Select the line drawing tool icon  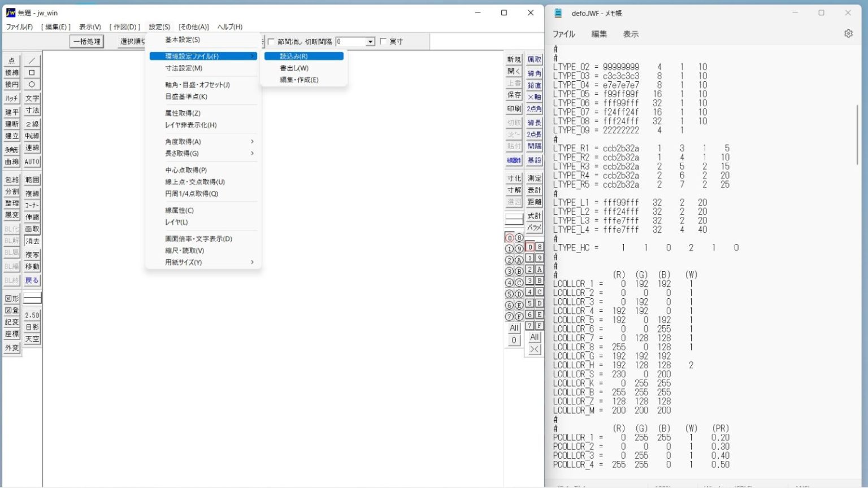[x=32, y=60]
